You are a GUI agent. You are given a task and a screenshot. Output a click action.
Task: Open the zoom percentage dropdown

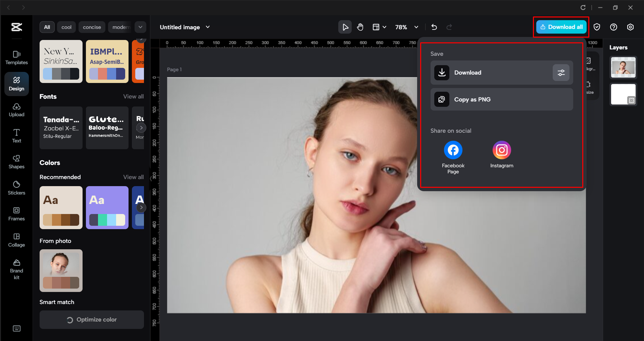tap(416, 27)
